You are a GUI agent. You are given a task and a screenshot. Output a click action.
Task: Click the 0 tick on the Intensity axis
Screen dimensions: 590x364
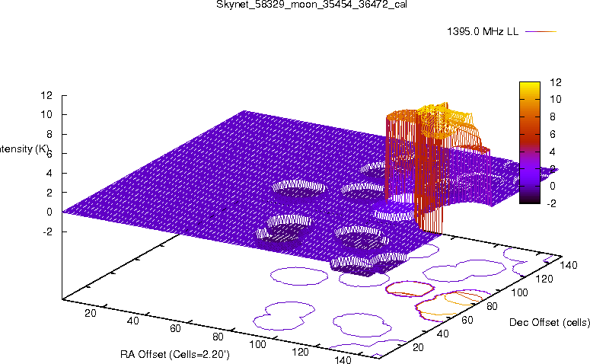click(x=49, y=212)
